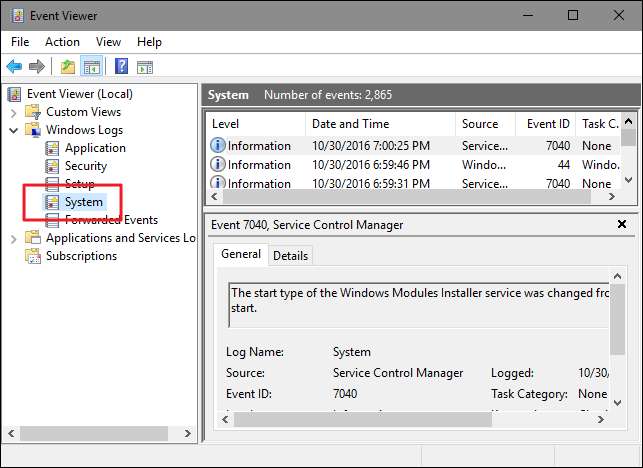Sort events by Event ID column
643x468 pixels.
point(548,124)
